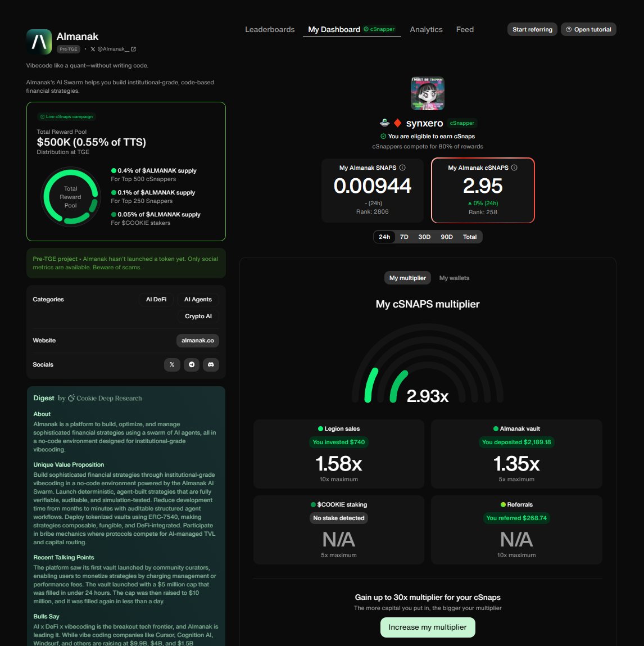Screen dimensions: 644x646
Task: Click the "0.05% of $ALMANAK supply" legend entry
Action: tap(156, 214)
